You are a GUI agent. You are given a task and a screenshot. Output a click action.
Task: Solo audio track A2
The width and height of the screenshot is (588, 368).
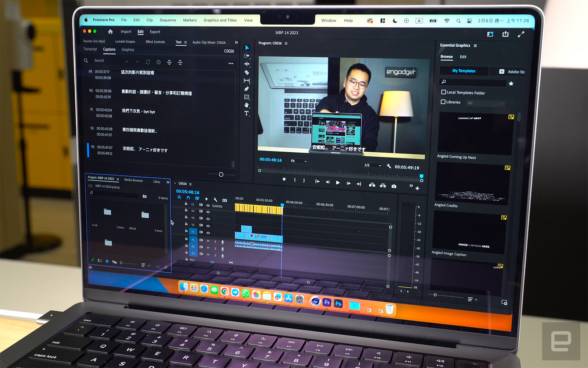(x=215, y=248)
